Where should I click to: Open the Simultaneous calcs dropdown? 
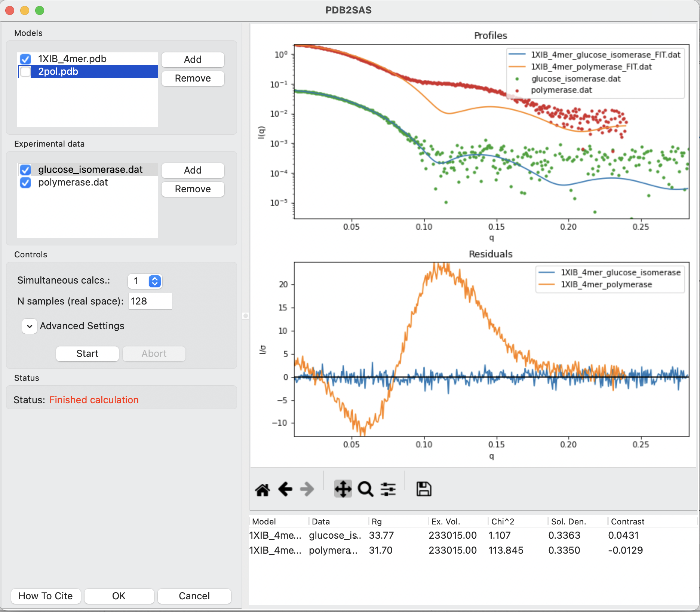click(x=145, y=281)
